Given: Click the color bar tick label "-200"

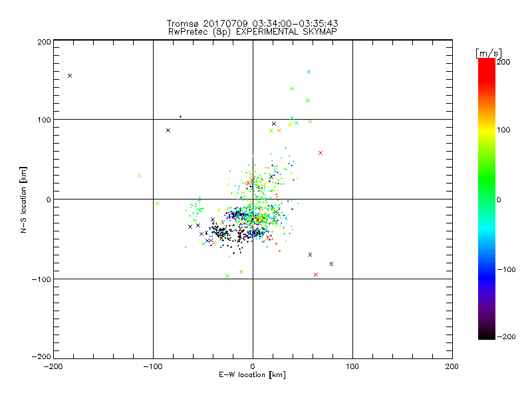Looking at the screenshot, I should tap(506, 336).
